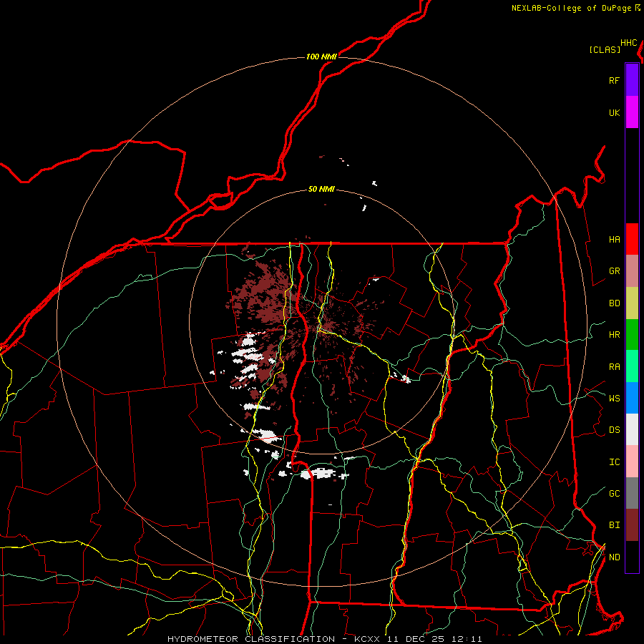Choose the light pink IC legend swatch
644x644 pixels.
pyautogui.click(x=632, y=462)
